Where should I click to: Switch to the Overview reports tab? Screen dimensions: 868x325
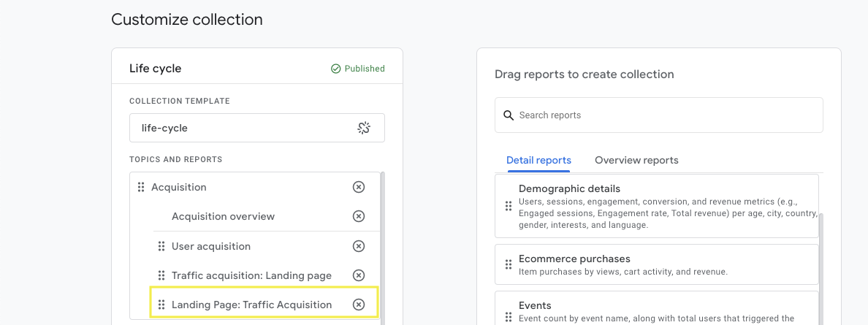pos(636,160)
